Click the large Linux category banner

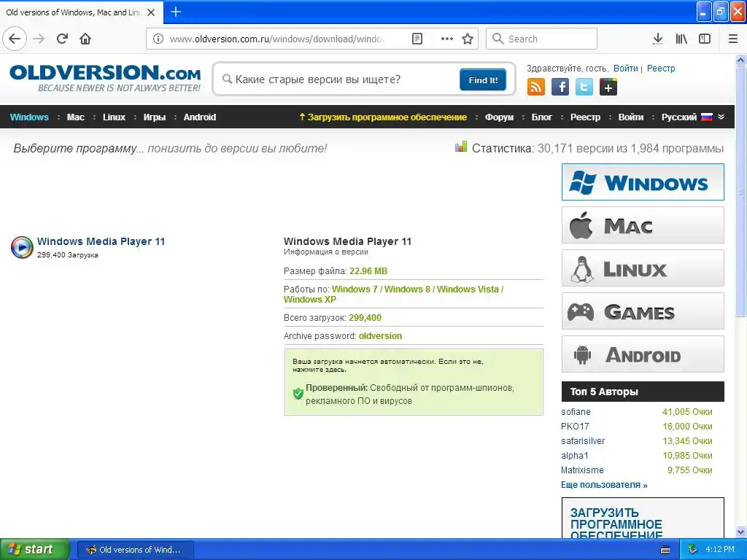643,268
